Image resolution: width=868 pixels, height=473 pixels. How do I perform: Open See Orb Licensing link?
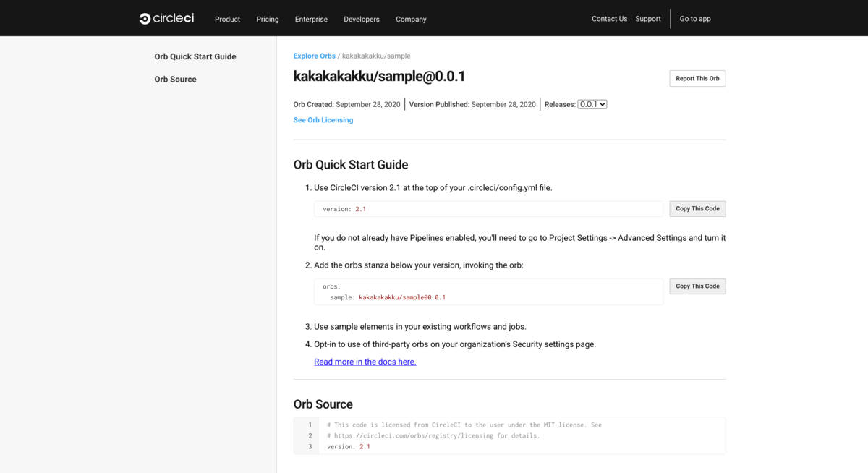point(323,120)
